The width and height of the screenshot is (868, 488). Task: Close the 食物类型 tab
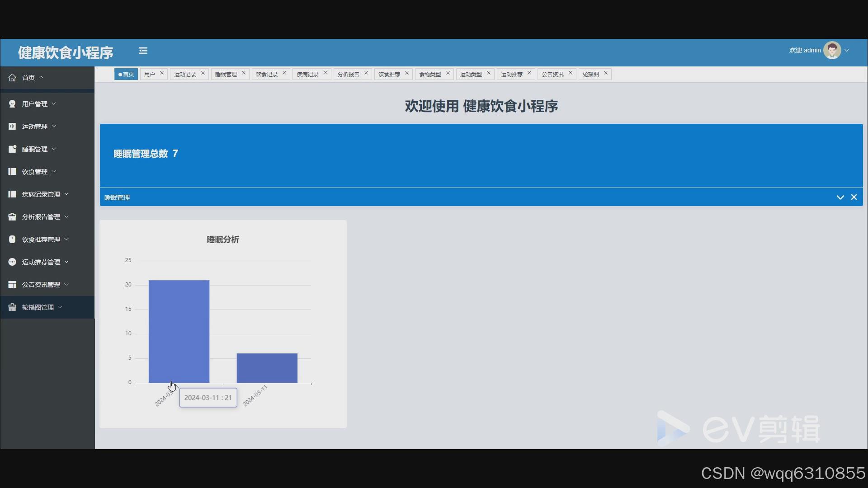click(448, 73)
